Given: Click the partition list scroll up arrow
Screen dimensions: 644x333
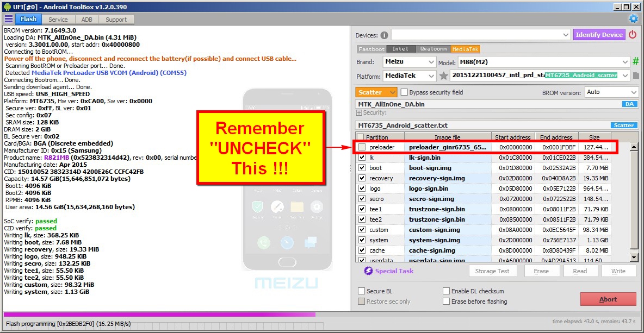Looking at the screenshot, I should 635,147.
